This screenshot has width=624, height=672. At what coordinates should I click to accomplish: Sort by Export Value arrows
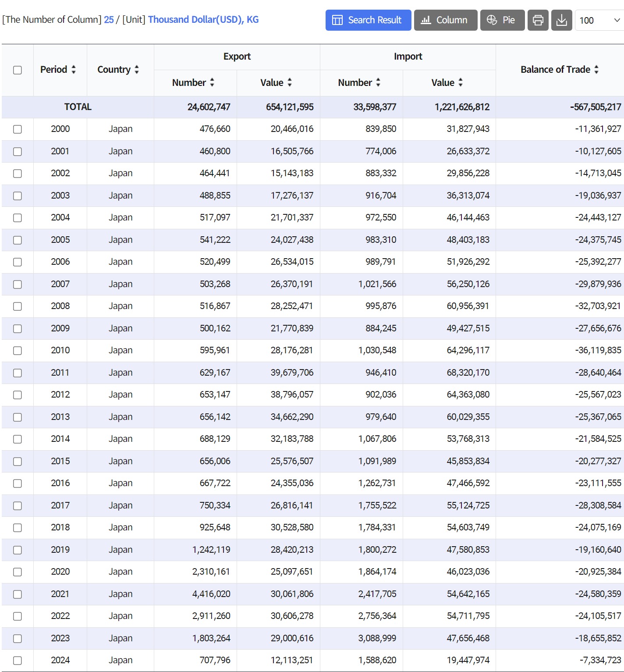(290, 82)
